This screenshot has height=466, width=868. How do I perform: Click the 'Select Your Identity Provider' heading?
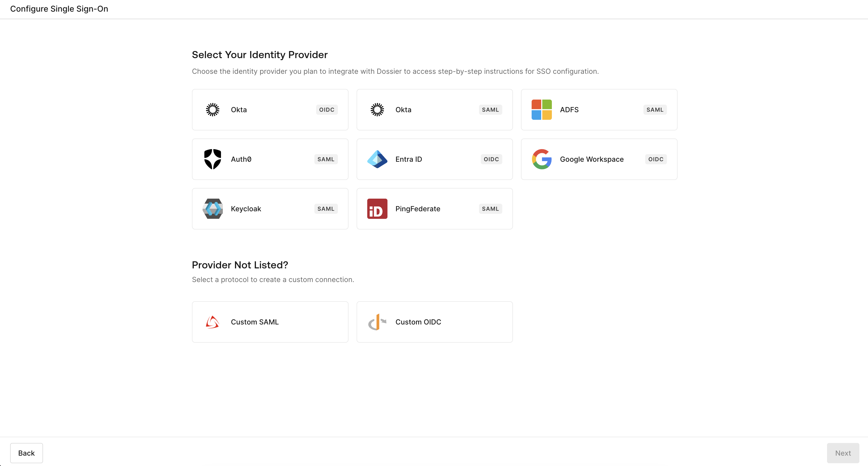tap(259, 55)
